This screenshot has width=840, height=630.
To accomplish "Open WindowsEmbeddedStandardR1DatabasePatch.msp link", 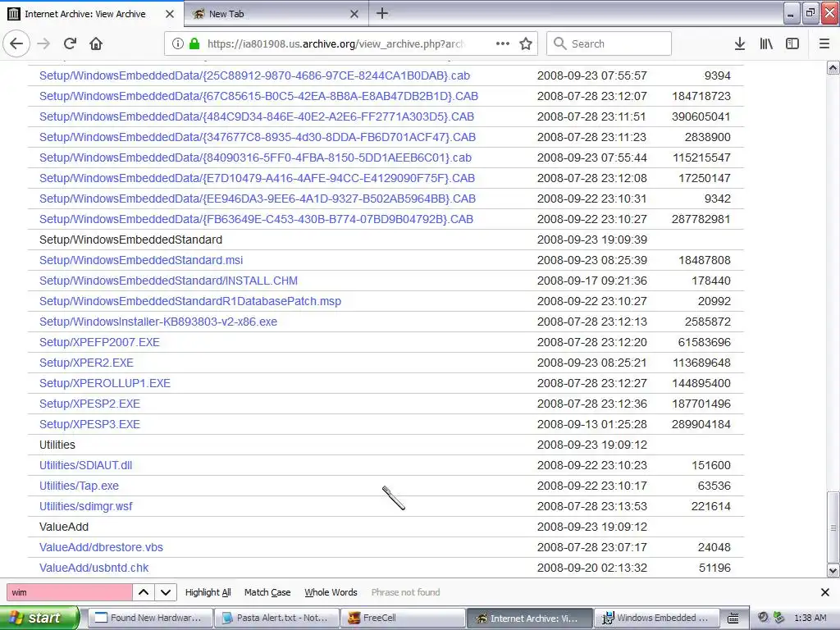I will (x=190, y=301).
